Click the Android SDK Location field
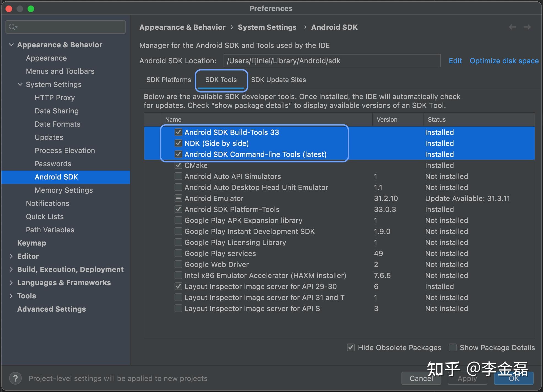This screenshot has height=392, width=543. point(332,61)
